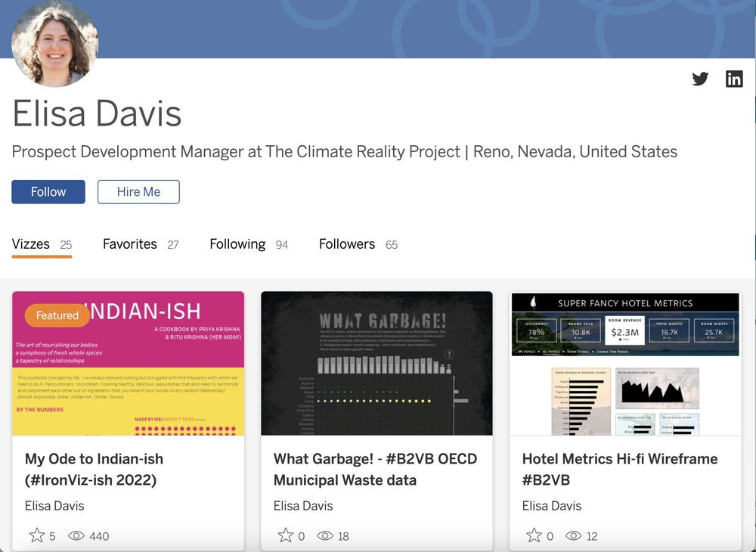Open the What Garbage! - #B2VB OECD title
Screen dimensions: 756x552
point(375,469)
